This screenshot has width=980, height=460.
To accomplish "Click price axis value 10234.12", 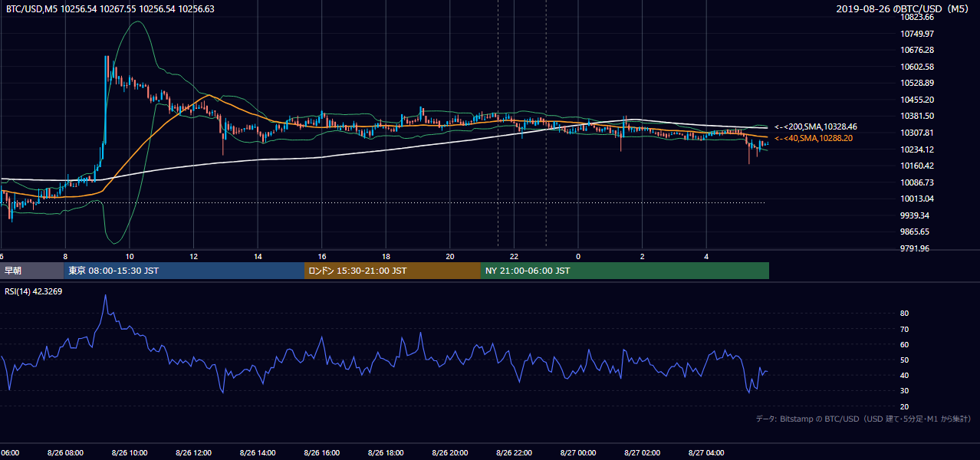I will point(917,149).
